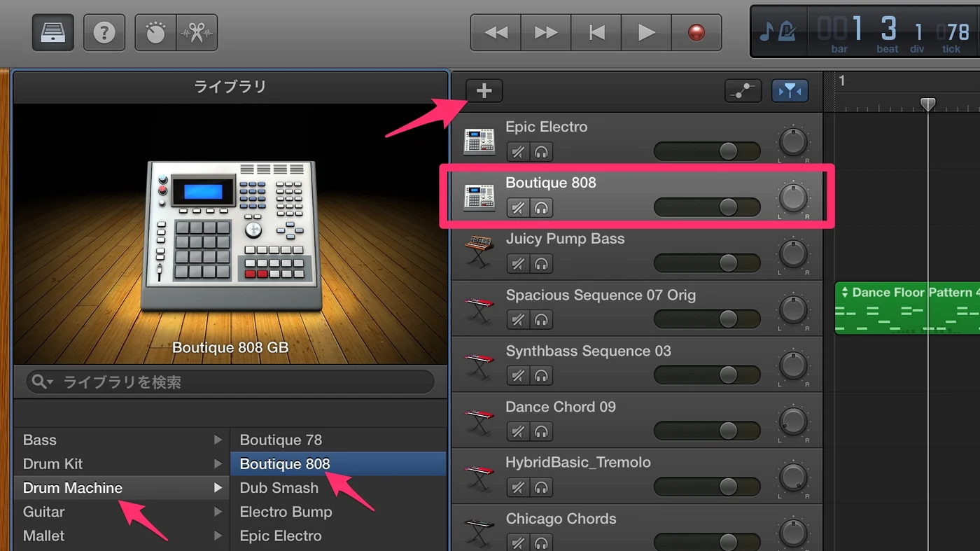
Task: Click the note and metronome display icon
Action: 778,32
